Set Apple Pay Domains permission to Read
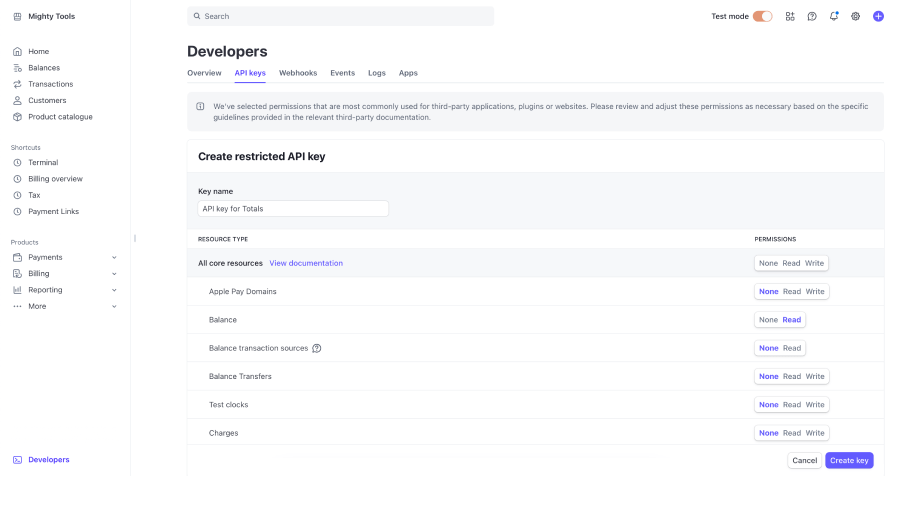 coord(792,291)
